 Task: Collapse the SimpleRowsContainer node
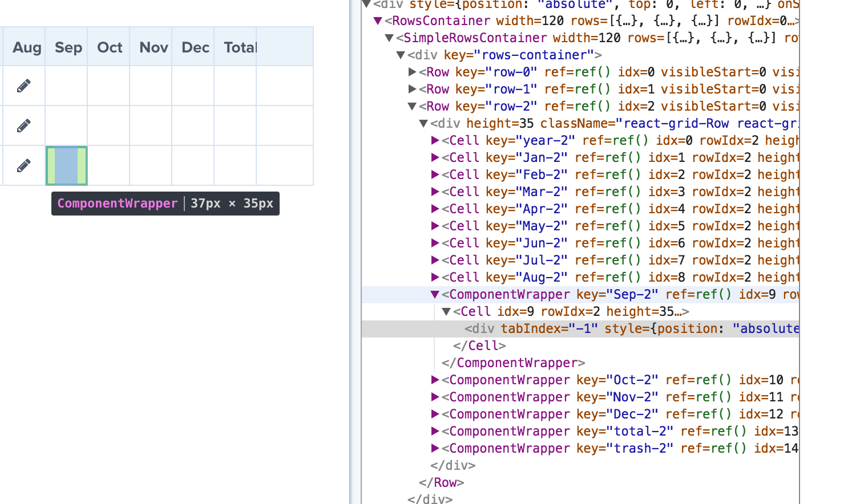tap(389, 38)
